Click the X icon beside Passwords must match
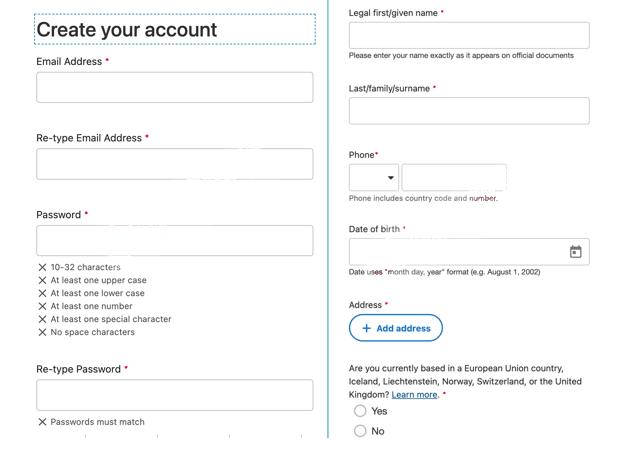Viewport: 620px width, 457px height. point(42,422)
